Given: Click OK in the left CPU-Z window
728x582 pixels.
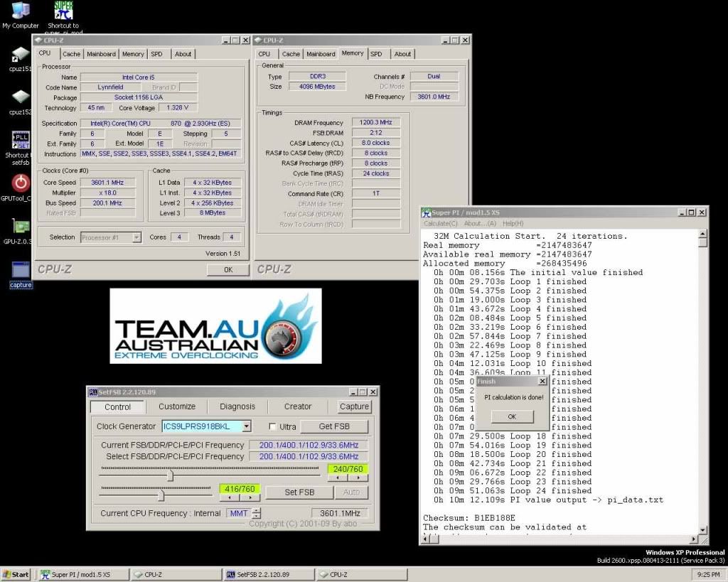Looking at the screenshot, I should point(228,269).
